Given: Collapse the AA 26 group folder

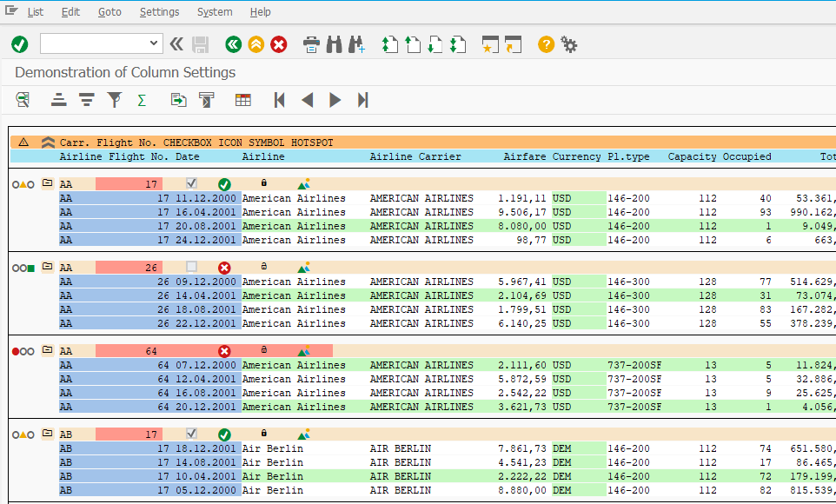Looking at the screenshot, I should 48,267.
